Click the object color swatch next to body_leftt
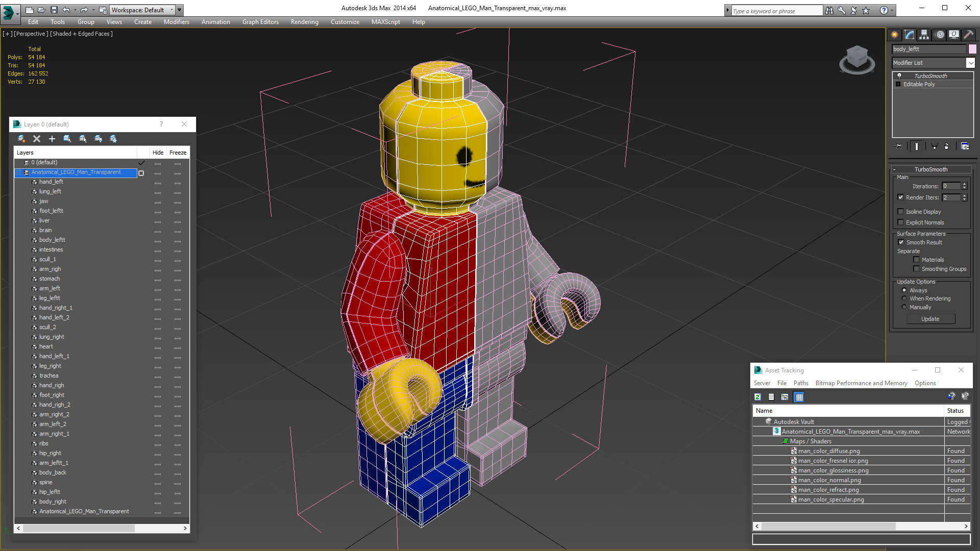The image size is (980, 551). click(x=972, y=49)
